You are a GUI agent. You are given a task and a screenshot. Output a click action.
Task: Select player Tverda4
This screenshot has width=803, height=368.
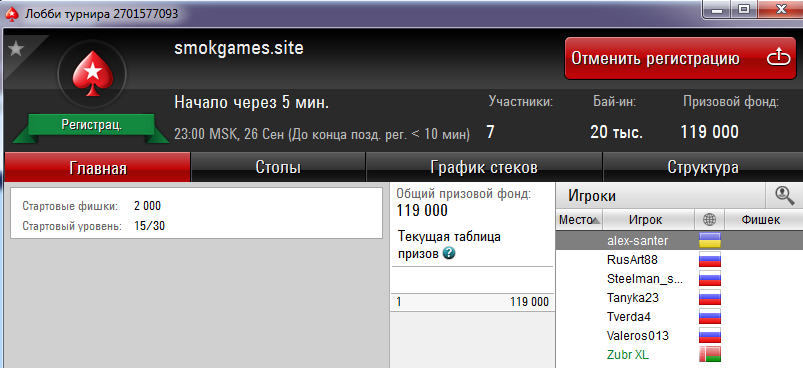coord(679,317)
